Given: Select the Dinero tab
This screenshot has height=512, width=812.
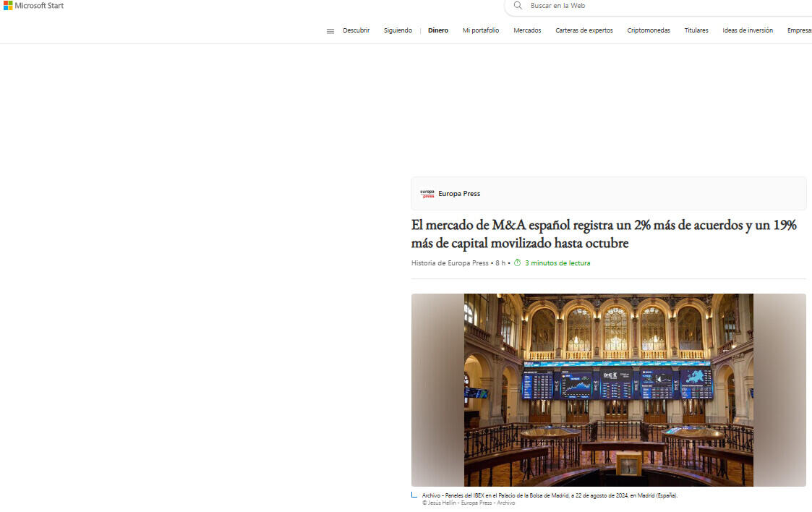Looking at the screenshot, I should point(438,30).
